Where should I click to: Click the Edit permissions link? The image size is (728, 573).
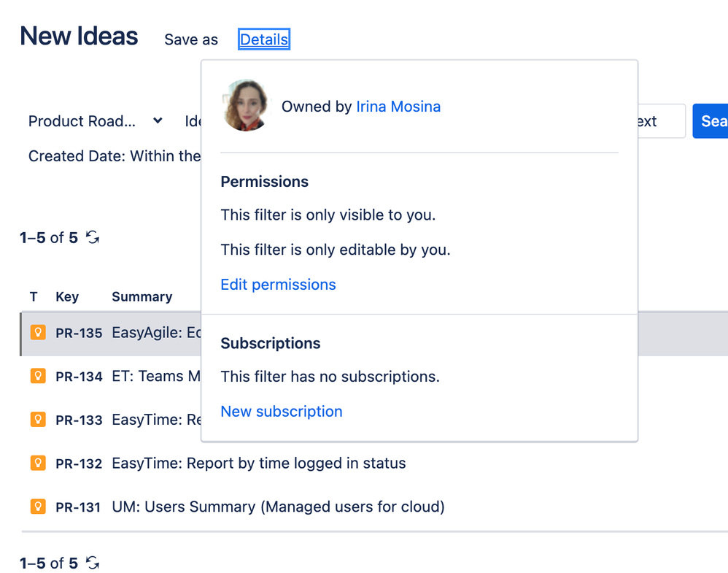coord(278,285)
